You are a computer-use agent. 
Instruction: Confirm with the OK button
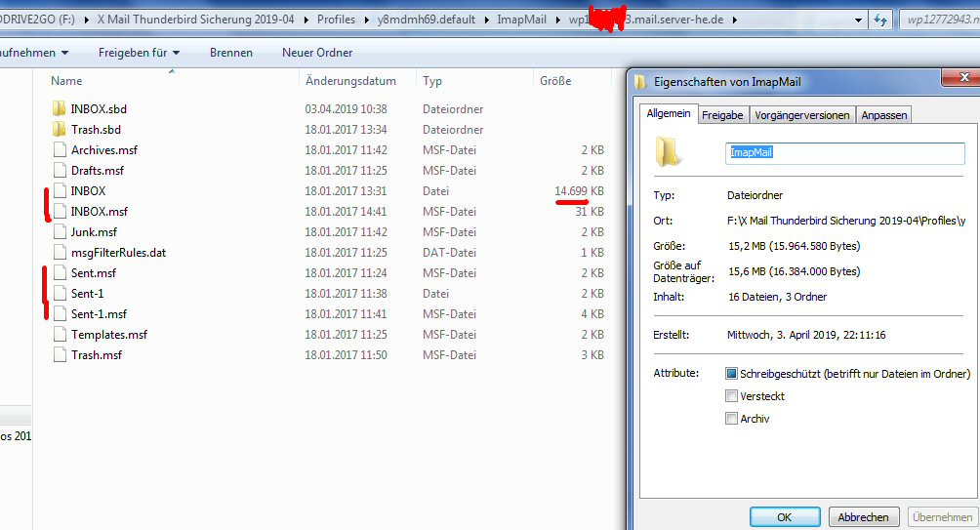[785, 517]
